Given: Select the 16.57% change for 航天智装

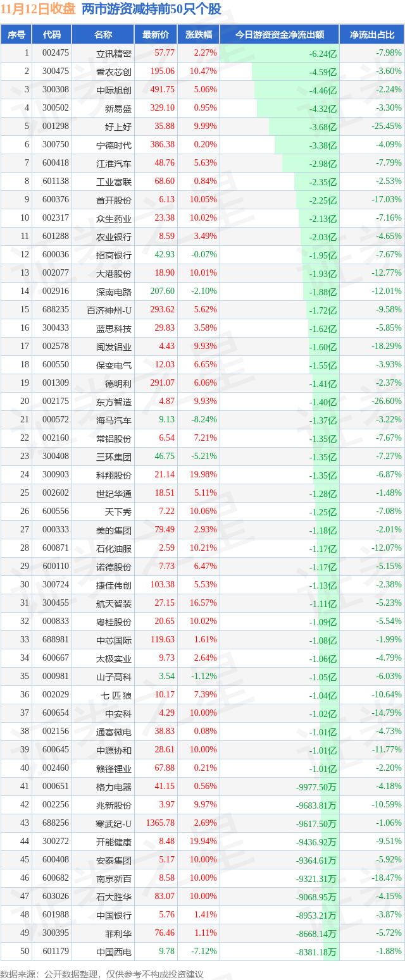Looking at the screenshot, I should [204, 603].
